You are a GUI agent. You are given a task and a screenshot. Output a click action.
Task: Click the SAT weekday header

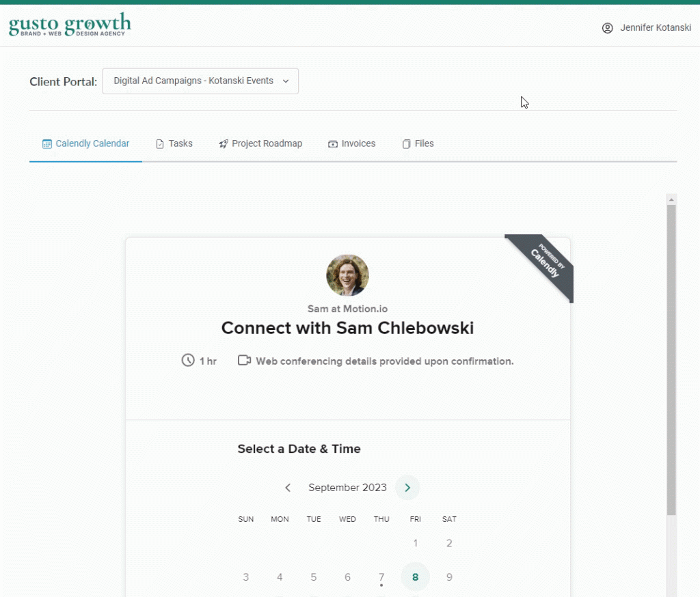[x=449, y=519]
